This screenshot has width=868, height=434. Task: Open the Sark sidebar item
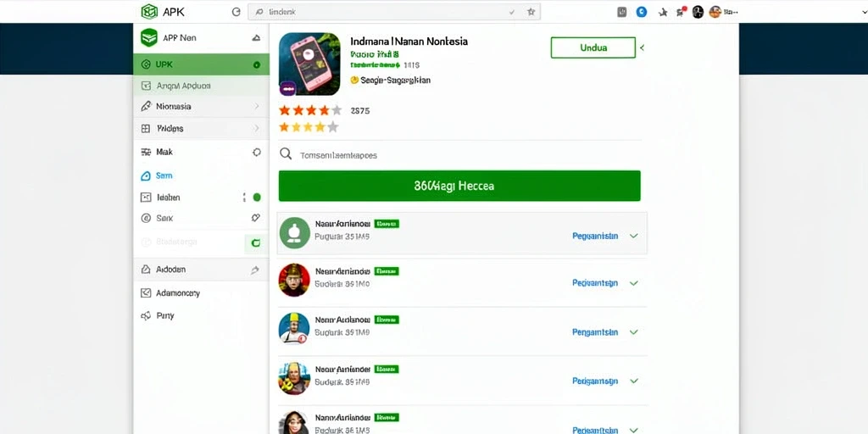202,218
